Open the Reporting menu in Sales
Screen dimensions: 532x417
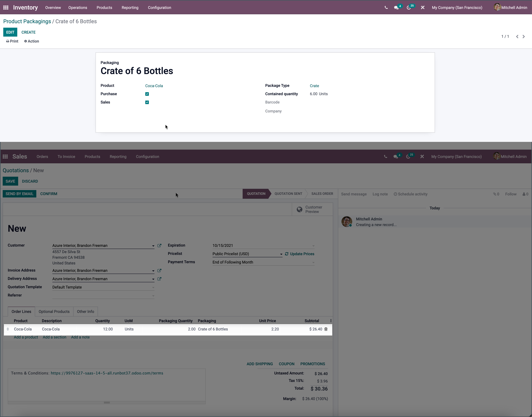[118, 156]
